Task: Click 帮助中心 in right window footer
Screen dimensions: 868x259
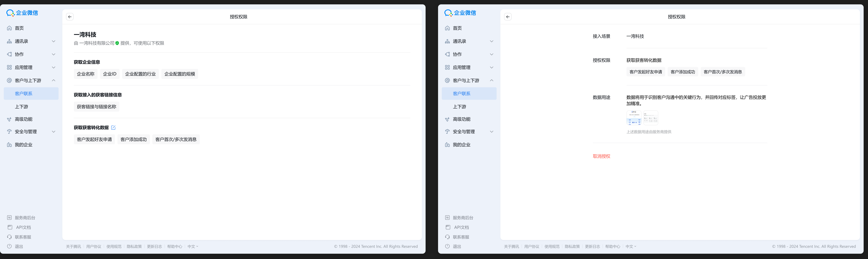Action: click(613, 247)
